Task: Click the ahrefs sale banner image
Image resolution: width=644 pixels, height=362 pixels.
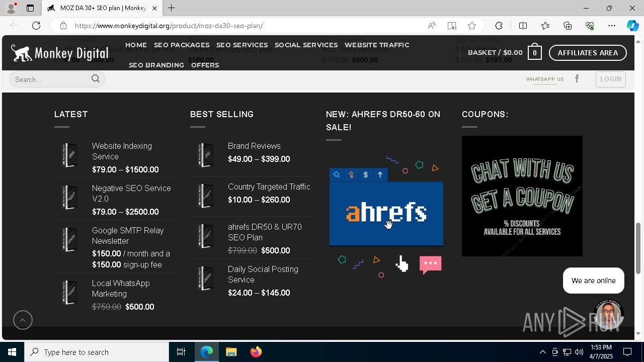Action: pos(386,216)
